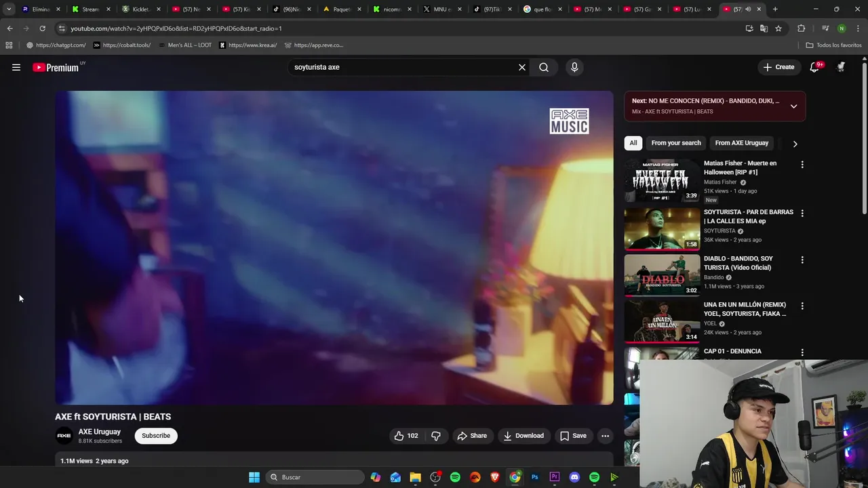This screenshot has width=868, height=488.
Task: Launch Photoshop from the taskbar
Action: [x=535, y=477]
